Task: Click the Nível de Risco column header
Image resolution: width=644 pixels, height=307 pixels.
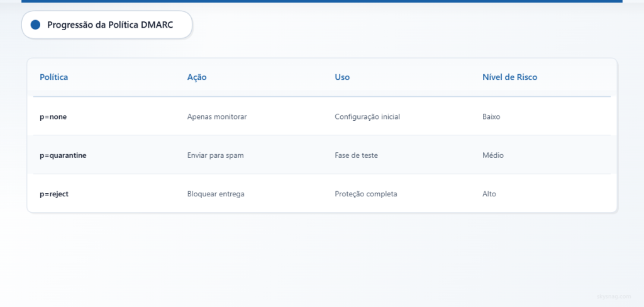Action: coord(509,77)
